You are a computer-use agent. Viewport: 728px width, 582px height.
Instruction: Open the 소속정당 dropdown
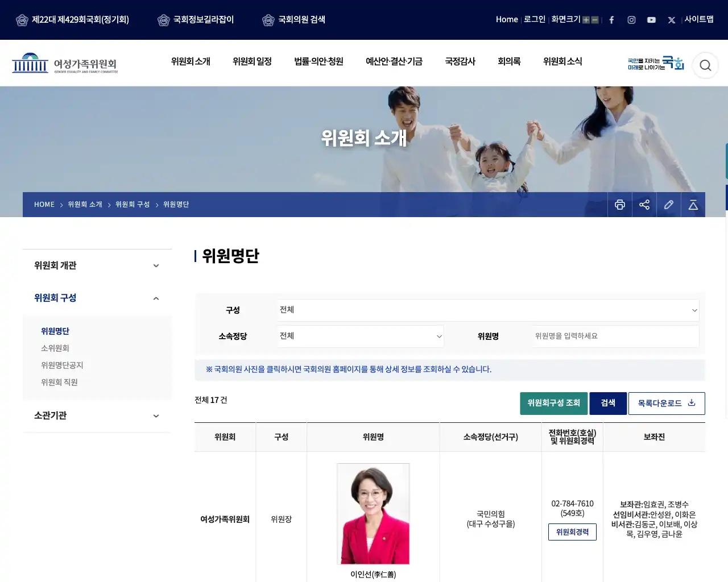(361, 336)
